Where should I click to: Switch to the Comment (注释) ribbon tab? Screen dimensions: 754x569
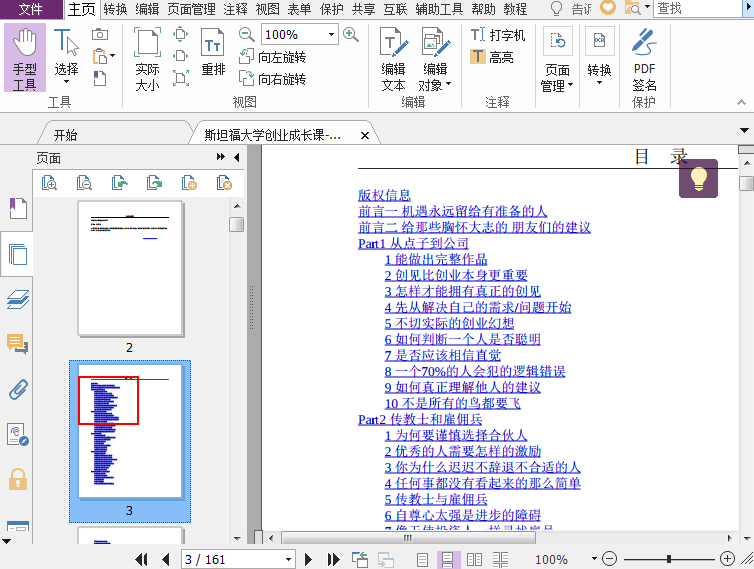point(236,9)
